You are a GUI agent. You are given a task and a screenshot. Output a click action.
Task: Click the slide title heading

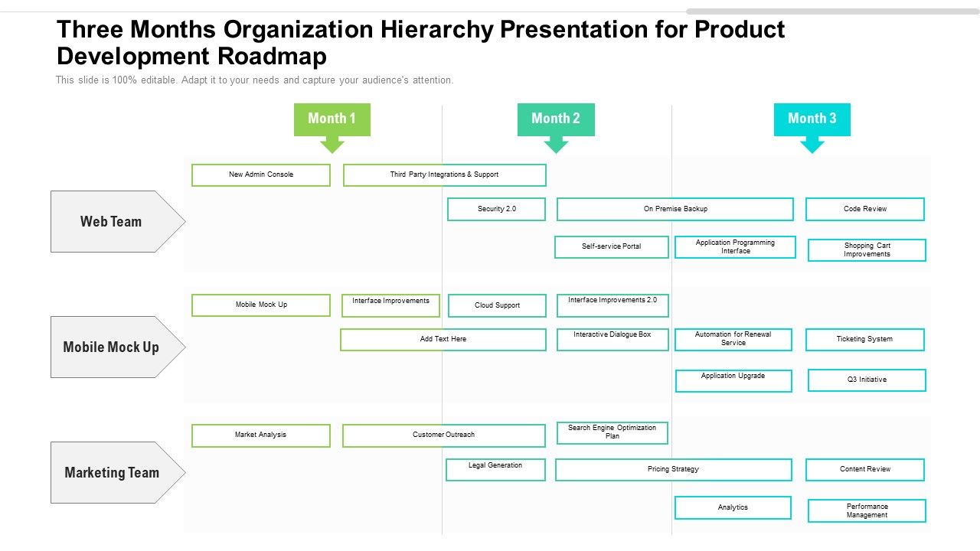pyautogui.click(x=421, y=43)
